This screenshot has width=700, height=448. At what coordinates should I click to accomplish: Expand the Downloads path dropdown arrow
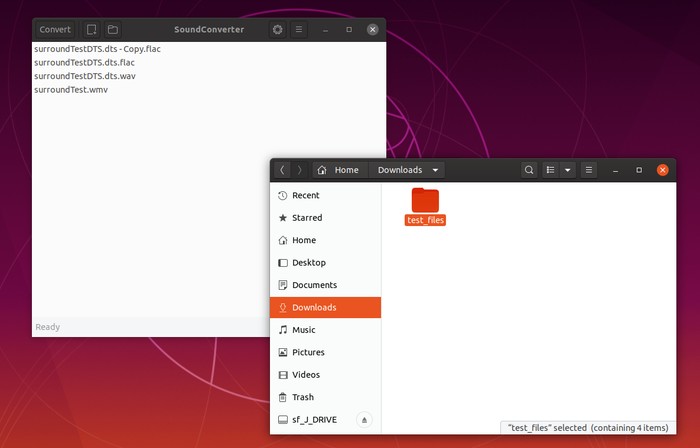point(435,170)
